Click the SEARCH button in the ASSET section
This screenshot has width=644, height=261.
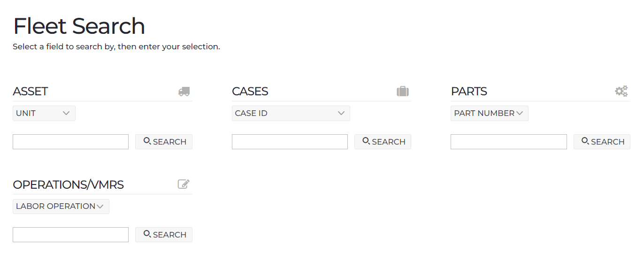coord(164,142)
